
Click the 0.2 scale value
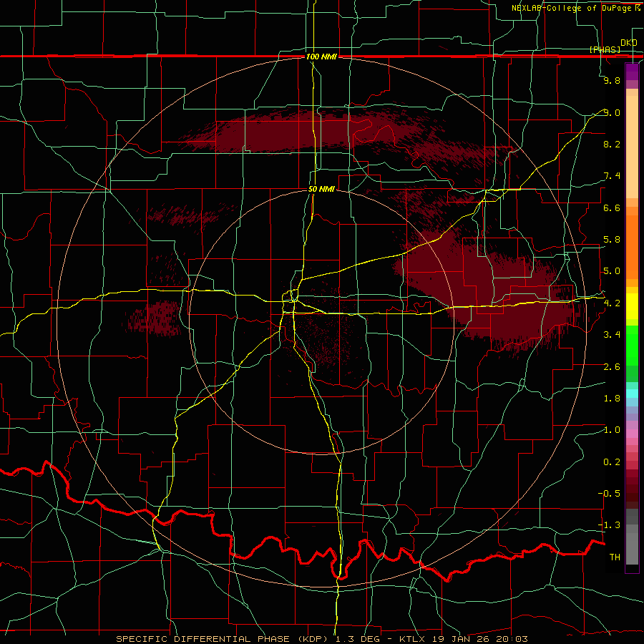612,462
